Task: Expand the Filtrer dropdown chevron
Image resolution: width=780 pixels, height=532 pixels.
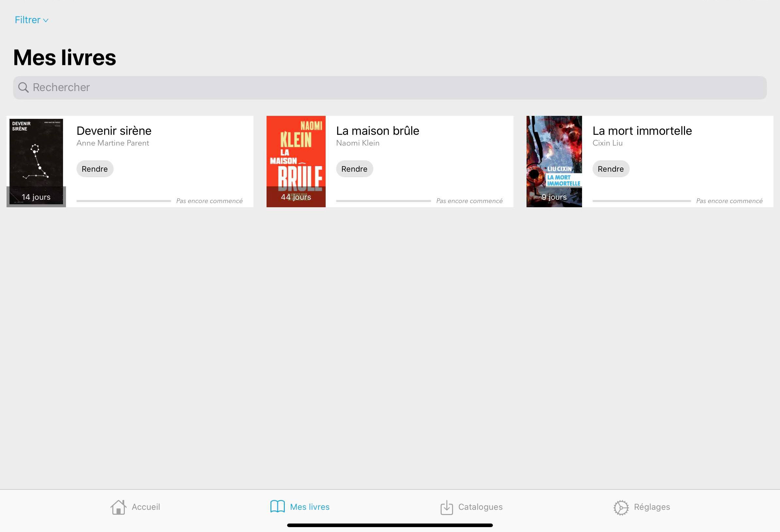Action: [x=46, y=21]
